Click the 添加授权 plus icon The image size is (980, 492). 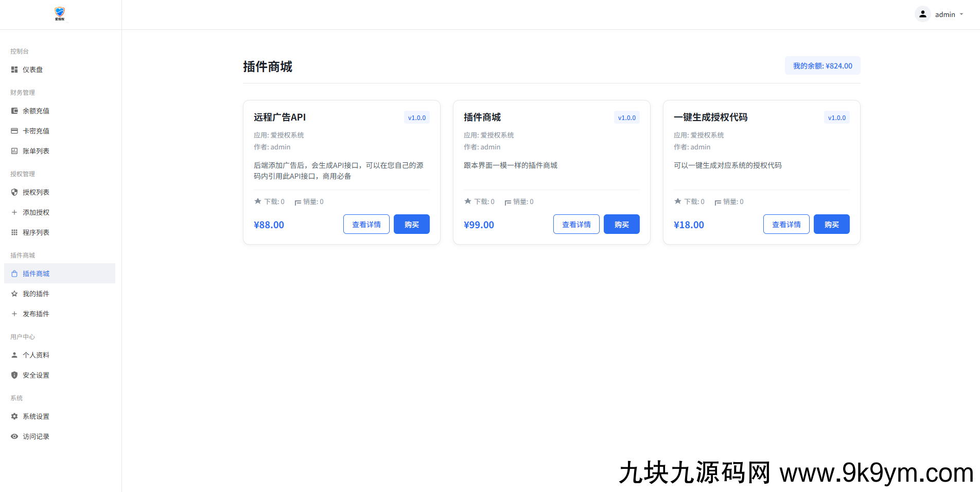14,212
